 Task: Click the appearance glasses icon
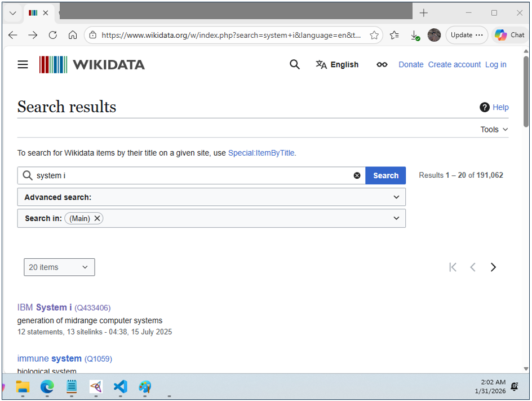pyautogui.click(x=382, y=65)
